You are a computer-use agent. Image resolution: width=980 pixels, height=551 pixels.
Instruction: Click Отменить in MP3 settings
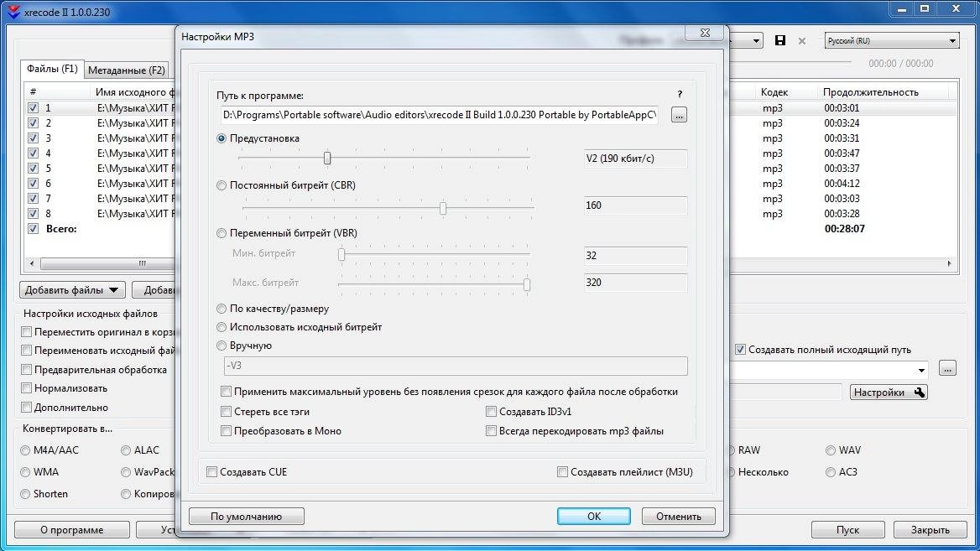click(679, 517)
